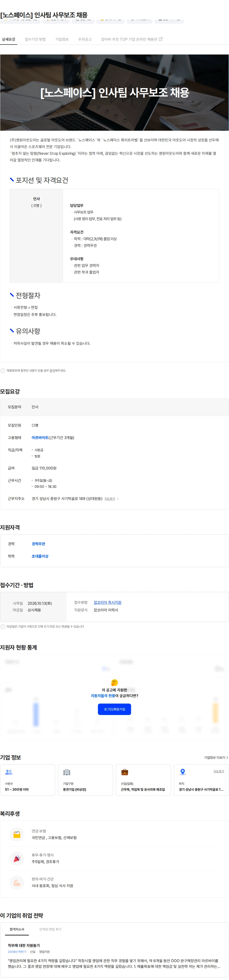
Task: Click 잡코리아 이력서 application format text
Action: pos(106,610)
